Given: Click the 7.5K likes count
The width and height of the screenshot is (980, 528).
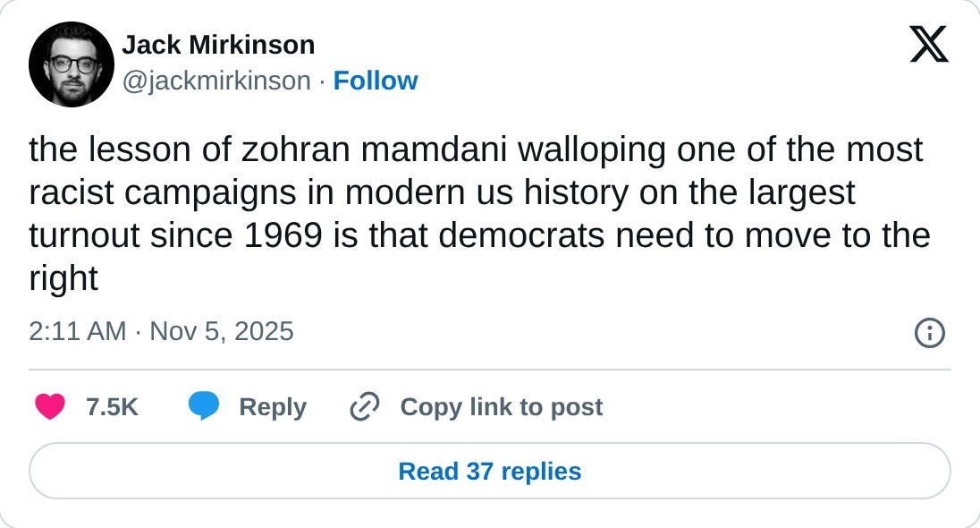Looking at the screenshot, I should [x=112, y=407].
